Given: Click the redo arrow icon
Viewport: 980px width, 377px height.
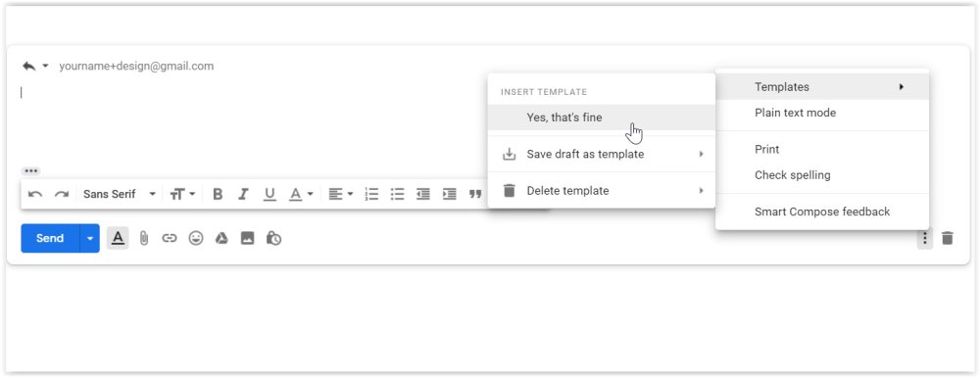Looking at the screenshot, I should pos(61,194).
